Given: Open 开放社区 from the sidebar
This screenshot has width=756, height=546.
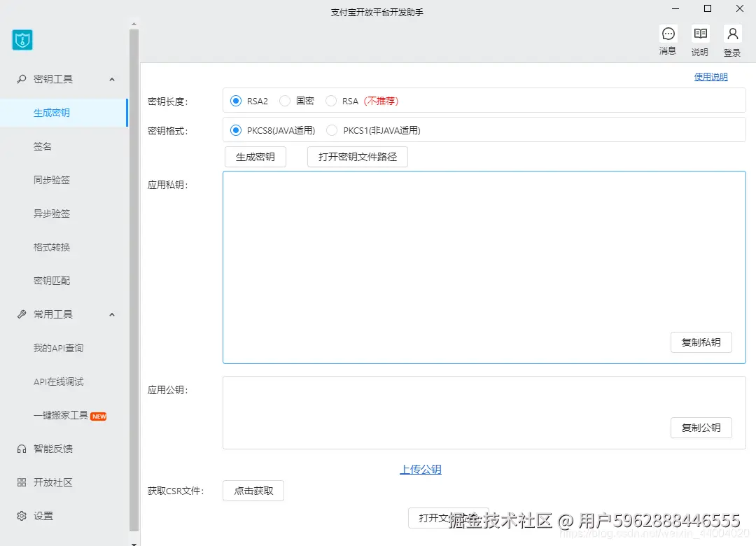Looking at the screenshot, I should 42,482.
